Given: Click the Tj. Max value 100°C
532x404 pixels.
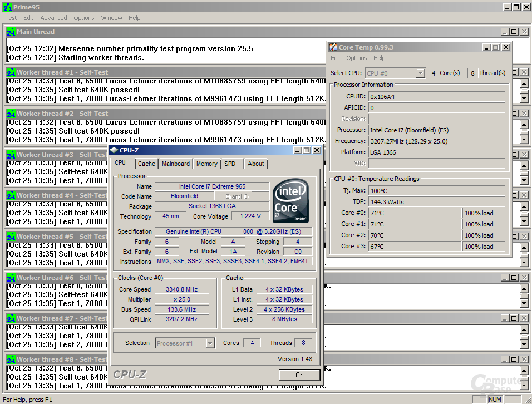Looking at the screenshot, I should (437, 191).
